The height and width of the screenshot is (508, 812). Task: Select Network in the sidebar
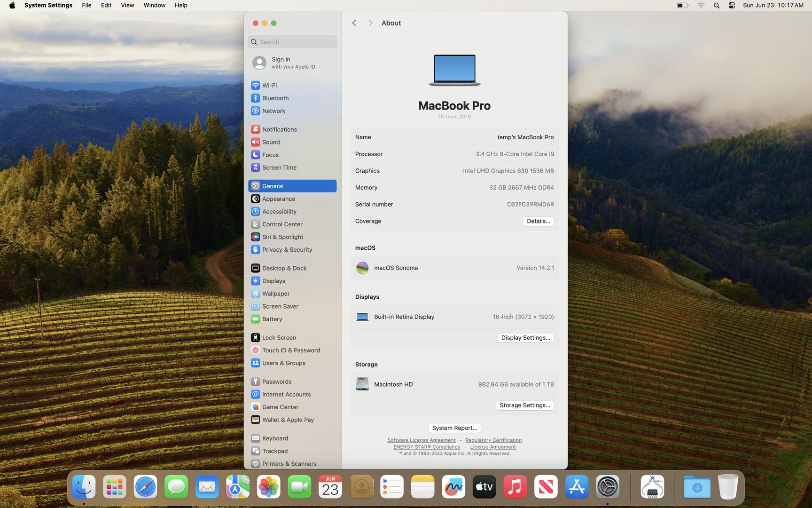292,111
